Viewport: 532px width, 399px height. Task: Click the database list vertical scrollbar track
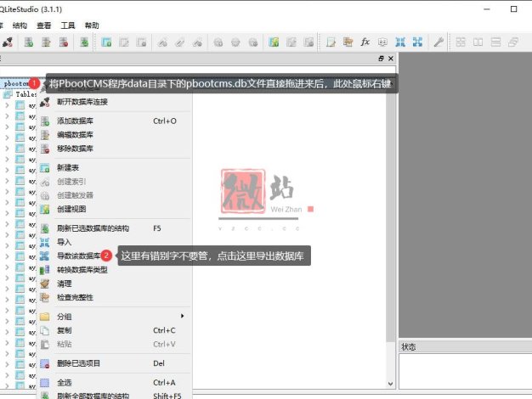click(391, 360)
